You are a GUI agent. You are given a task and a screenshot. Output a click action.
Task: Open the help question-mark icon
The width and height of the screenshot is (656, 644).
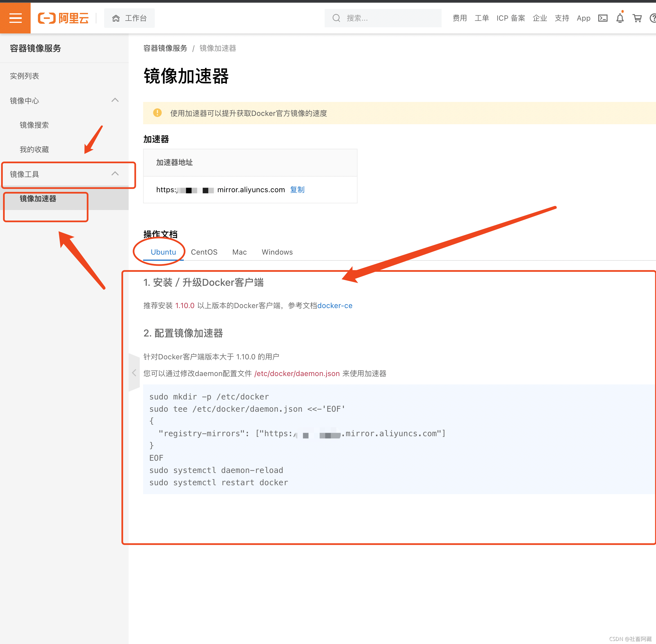click(x=653, y=18)
